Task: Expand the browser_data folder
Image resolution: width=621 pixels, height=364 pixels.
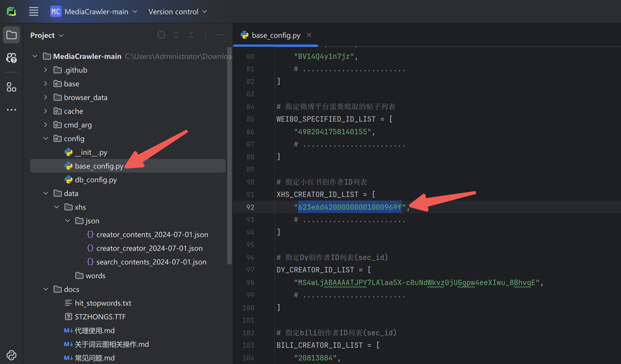Action: pyautogui.click(x=46, y=97)
